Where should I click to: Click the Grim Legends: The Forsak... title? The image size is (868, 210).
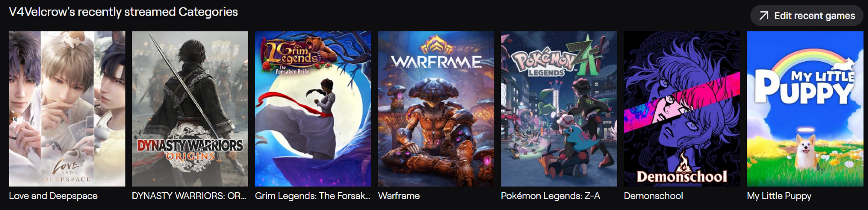312,196
